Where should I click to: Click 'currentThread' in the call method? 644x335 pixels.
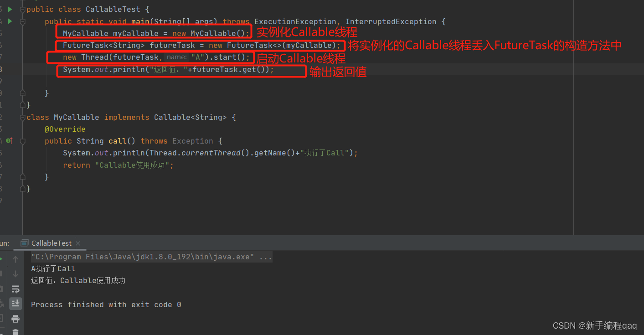pos(211,153)
